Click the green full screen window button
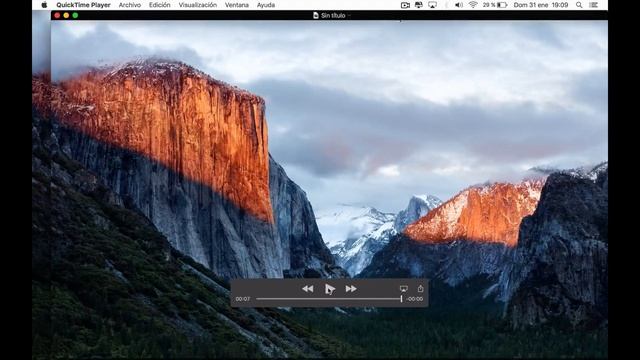 pos(75,16)
